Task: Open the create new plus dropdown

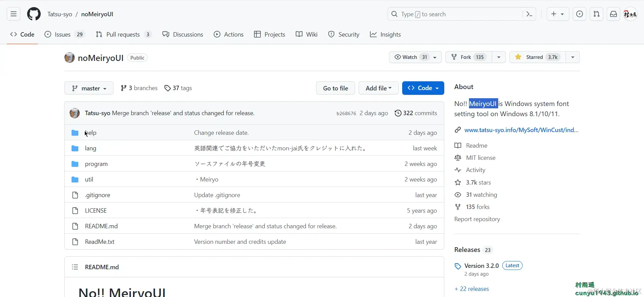Action: tap(558, 14)
